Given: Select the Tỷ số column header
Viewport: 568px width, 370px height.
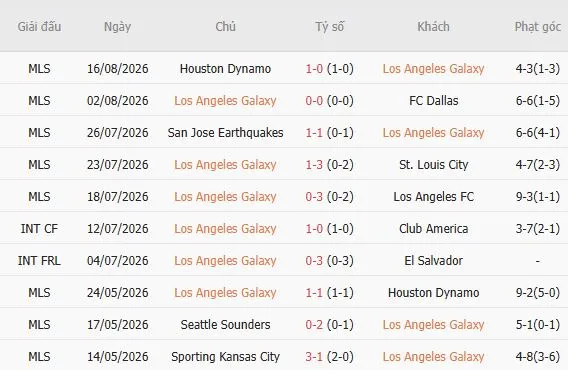Looking at the screenshot, I should [329, 26].
